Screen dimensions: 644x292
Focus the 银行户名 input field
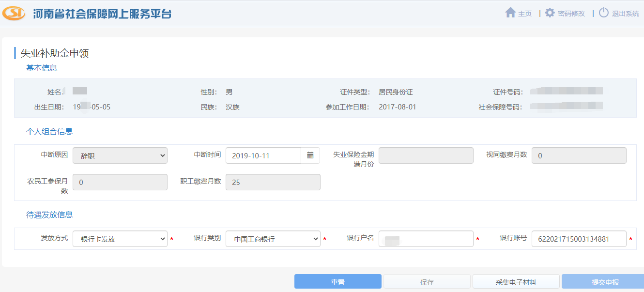click(426, 239)
